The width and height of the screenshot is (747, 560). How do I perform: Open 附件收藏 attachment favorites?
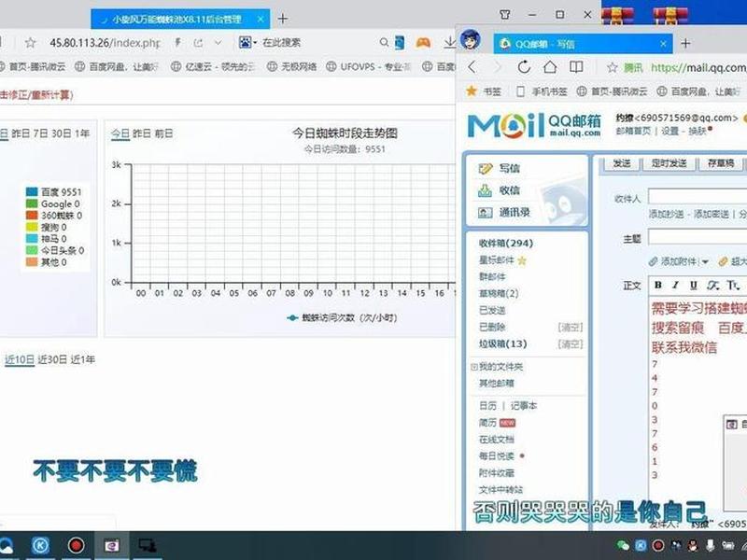tap(497, 473)
